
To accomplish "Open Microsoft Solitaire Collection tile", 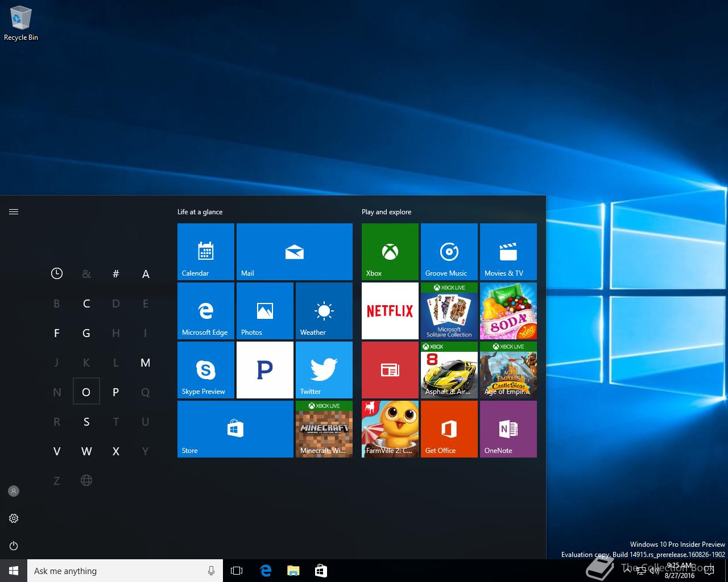I will click(x=449, y=310).
